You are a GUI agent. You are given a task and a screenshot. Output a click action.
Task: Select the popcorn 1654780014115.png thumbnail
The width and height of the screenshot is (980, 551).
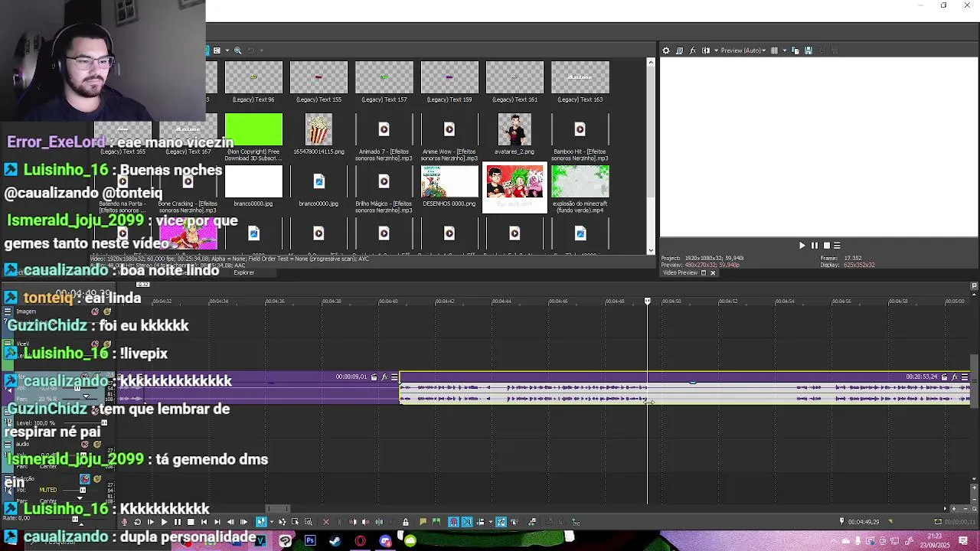(318, 129)
